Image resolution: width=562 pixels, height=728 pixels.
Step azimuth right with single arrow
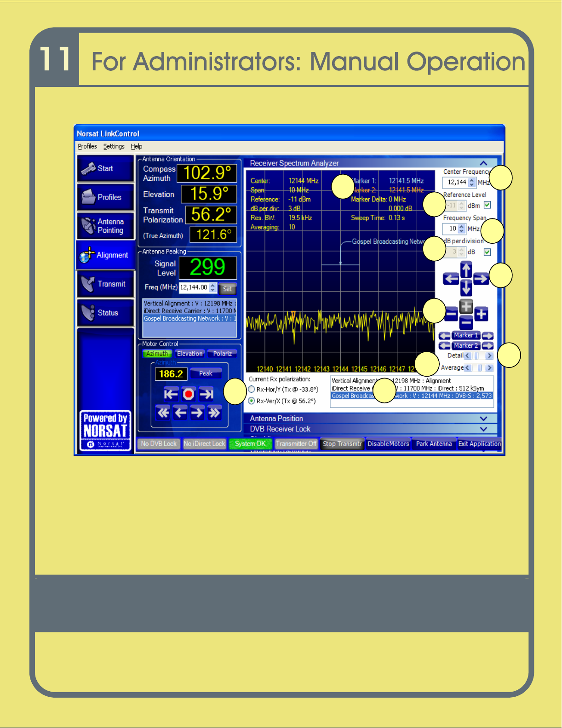197,413
